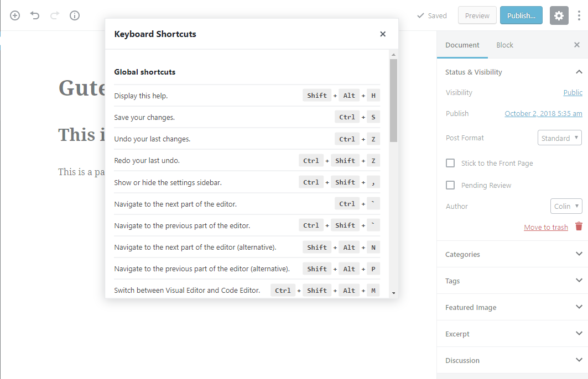Click the Undo arrow icon
Screen dimensions: 588x379
click(x=35, y=15)
